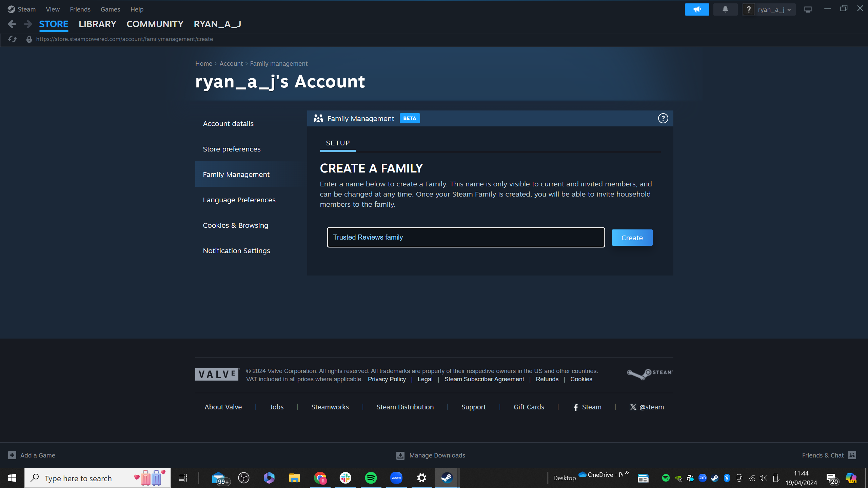Open Slack from the taskbar

[346, 478]
